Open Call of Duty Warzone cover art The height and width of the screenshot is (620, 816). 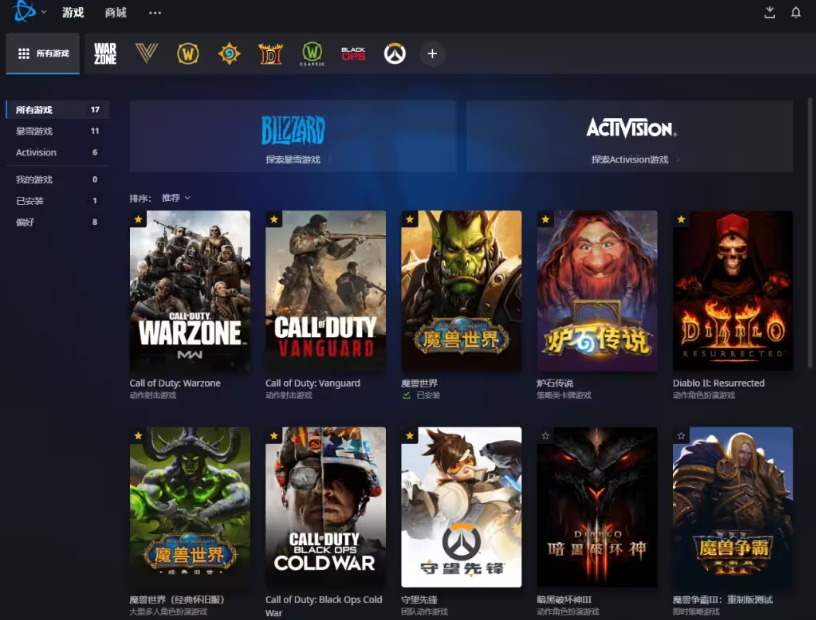pos(190,290)
